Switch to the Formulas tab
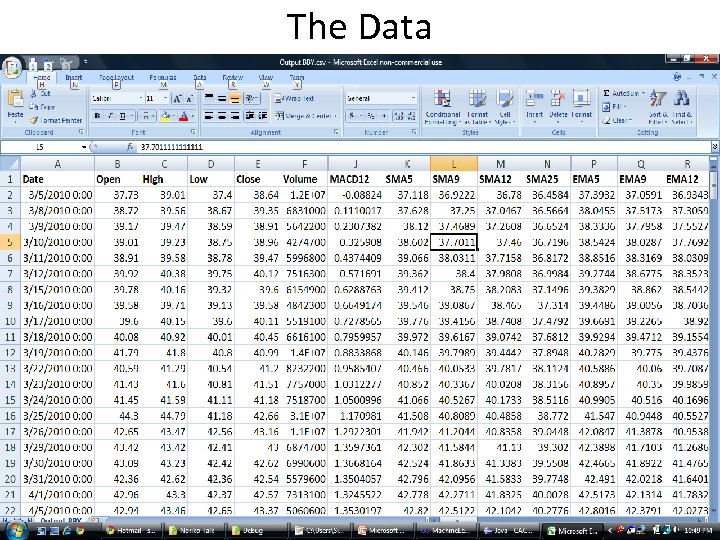 click(163, 78)
